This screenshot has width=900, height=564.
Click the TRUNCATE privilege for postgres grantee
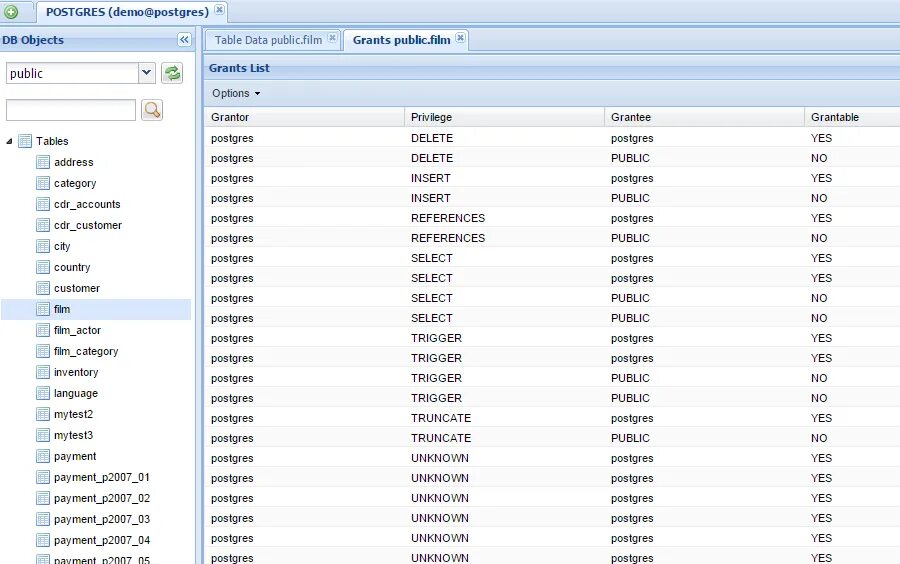tap(441, 418)
